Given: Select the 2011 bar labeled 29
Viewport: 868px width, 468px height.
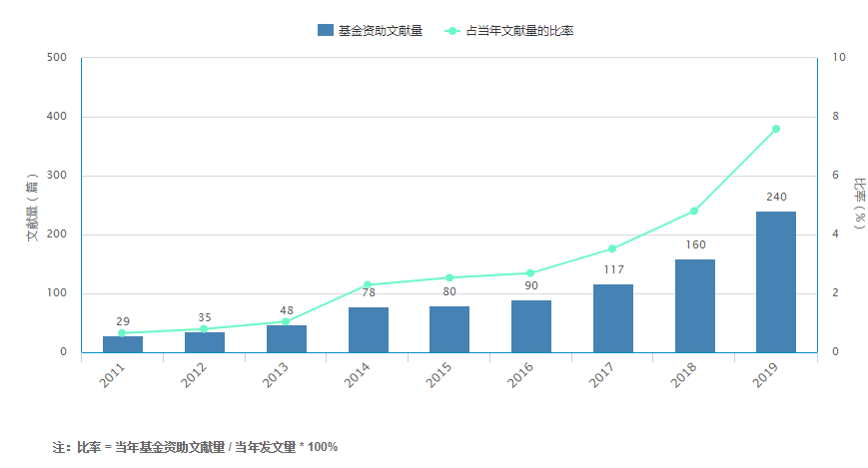Looking at the screenshot, I should point(123,344).
